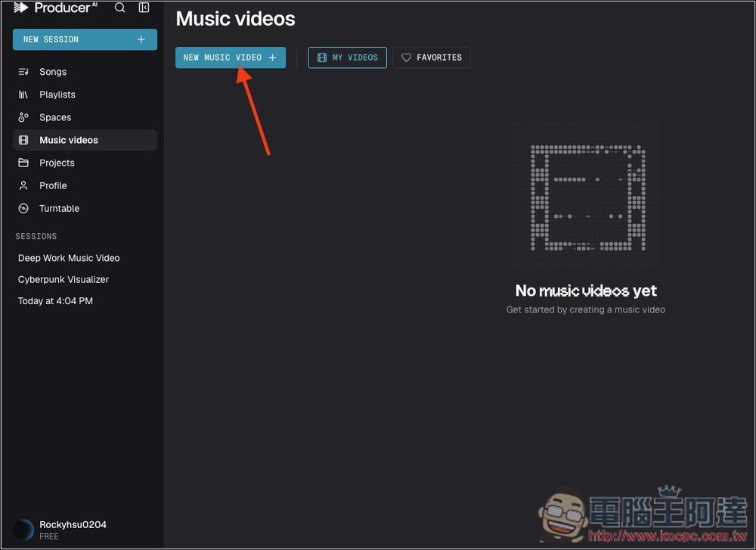Click the plus icon in New Music Video

(272, 57)
